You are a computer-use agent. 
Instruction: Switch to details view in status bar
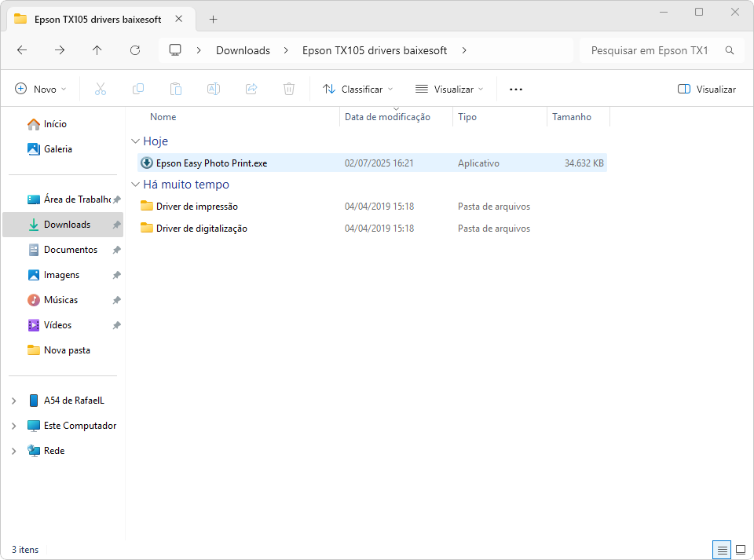pyautogui.click(x=723, y=550)
